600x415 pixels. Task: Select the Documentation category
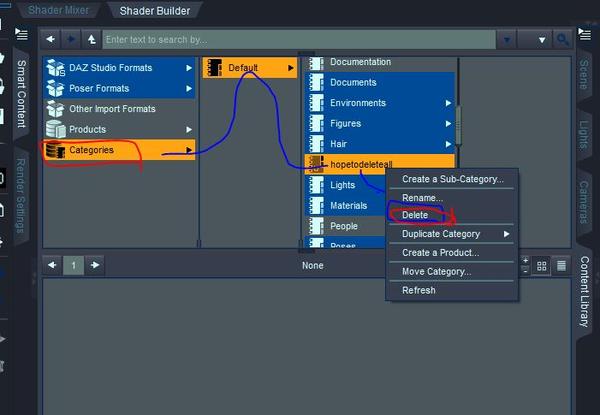(380, 63)
